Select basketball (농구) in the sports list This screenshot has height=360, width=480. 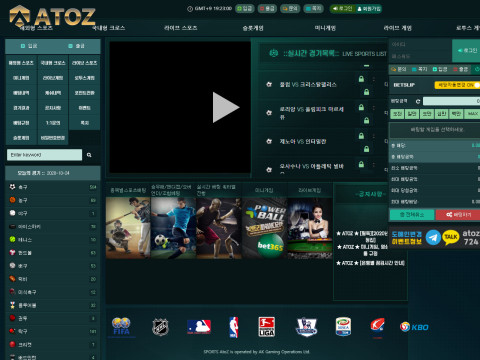click(x=53, y=200)
